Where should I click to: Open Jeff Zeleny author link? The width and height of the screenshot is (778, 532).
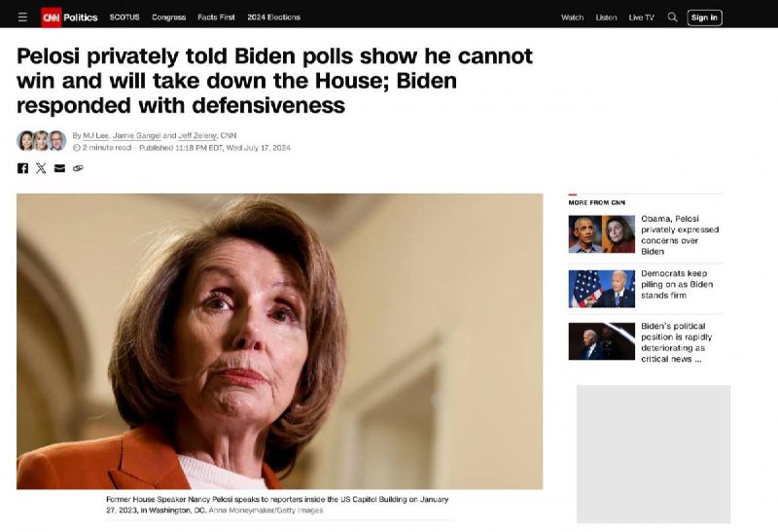tap(197, 135)
